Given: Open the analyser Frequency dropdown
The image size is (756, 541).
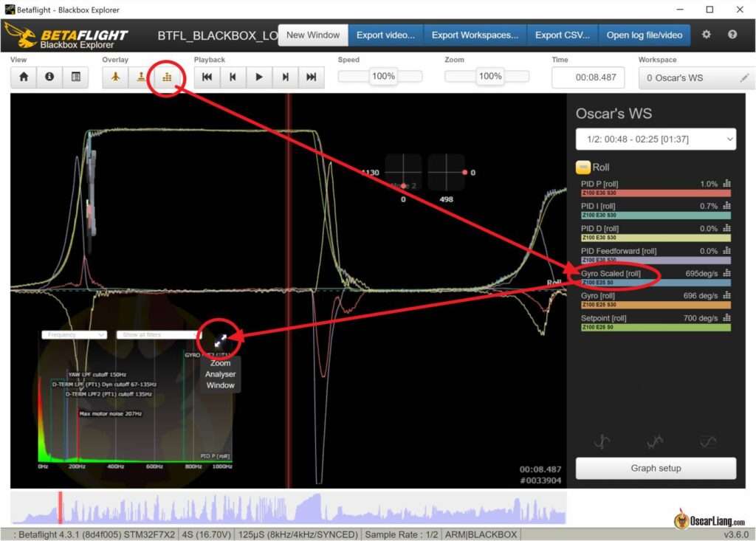Looking at the screenshot, I should click(75, 334).
